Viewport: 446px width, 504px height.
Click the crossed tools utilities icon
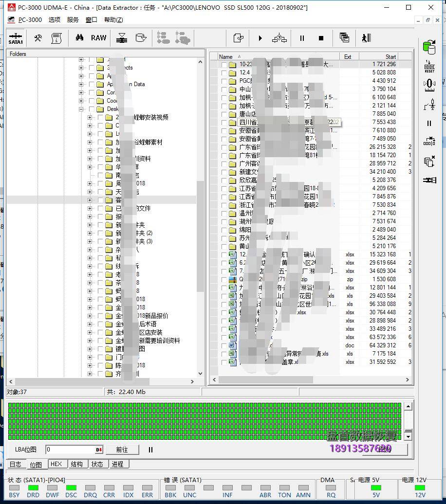pos(37,38)
